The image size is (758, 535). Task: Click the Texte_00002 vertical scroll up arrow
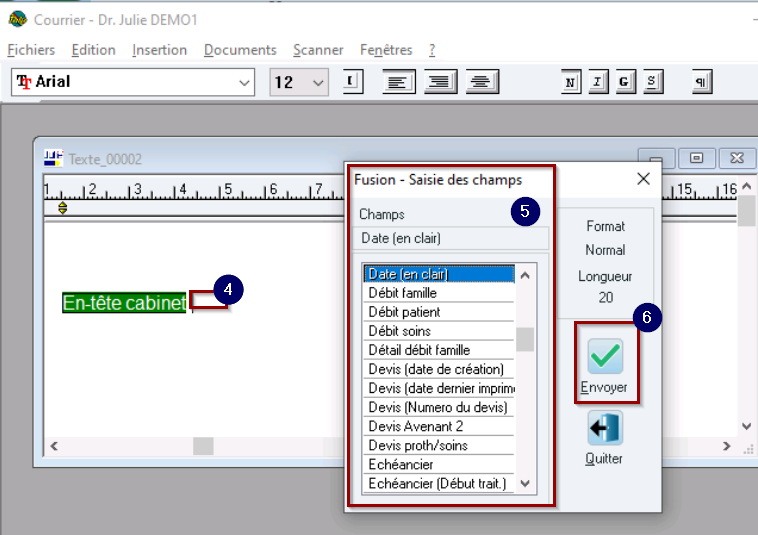pos(746,186)
